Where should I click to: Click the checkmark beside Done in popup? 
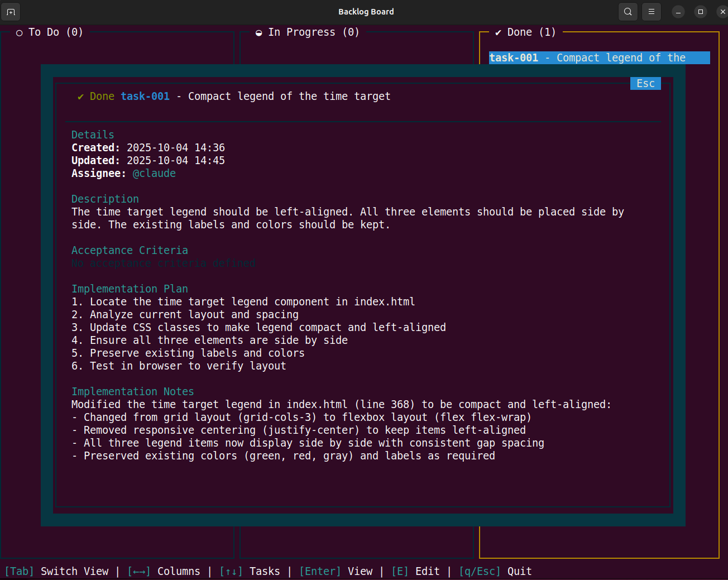(x=80, y=97)
